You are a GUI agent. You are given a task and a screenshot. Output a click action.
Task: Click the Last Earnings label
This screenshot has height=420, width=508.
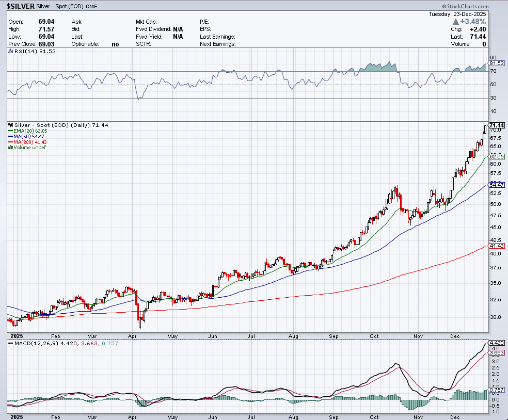point(217,37)
